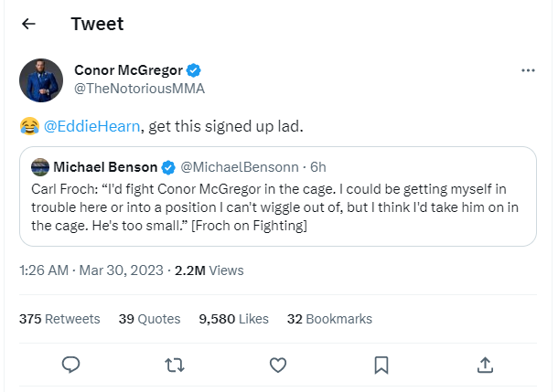Click the 1:26 AM Mar 30, 2023 timestamp
The height and width of the screenshot is (392, 558).
coord(91,270)
